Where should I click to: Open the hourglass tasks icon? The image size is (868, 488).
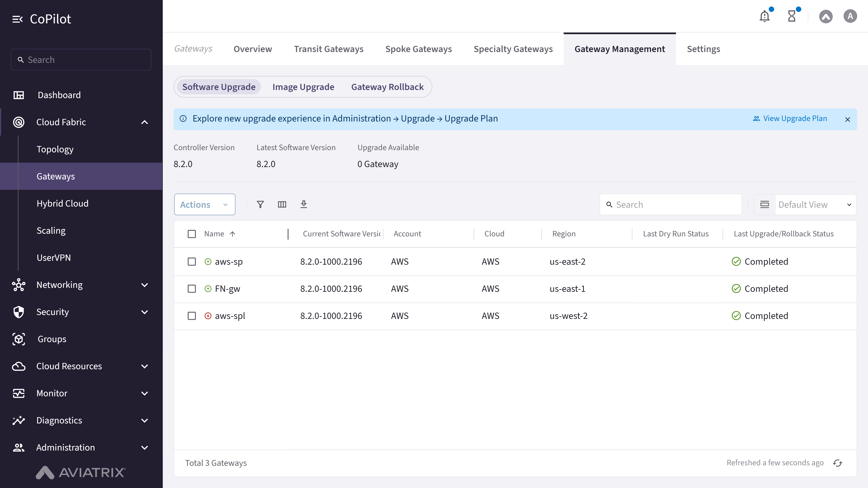792,16
